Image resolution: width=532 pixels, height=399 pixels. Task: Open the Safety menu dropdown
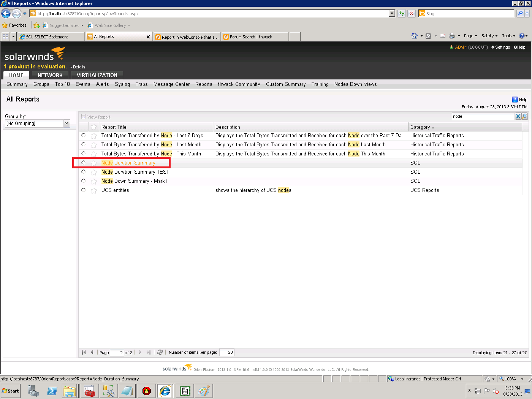tap(489, 36)
